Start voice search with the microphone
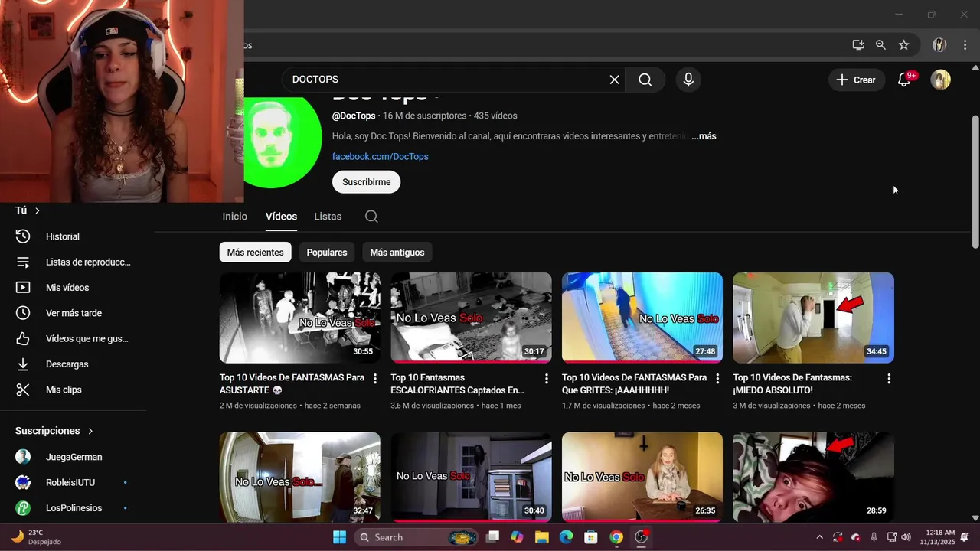 click(x=688, y=80)
